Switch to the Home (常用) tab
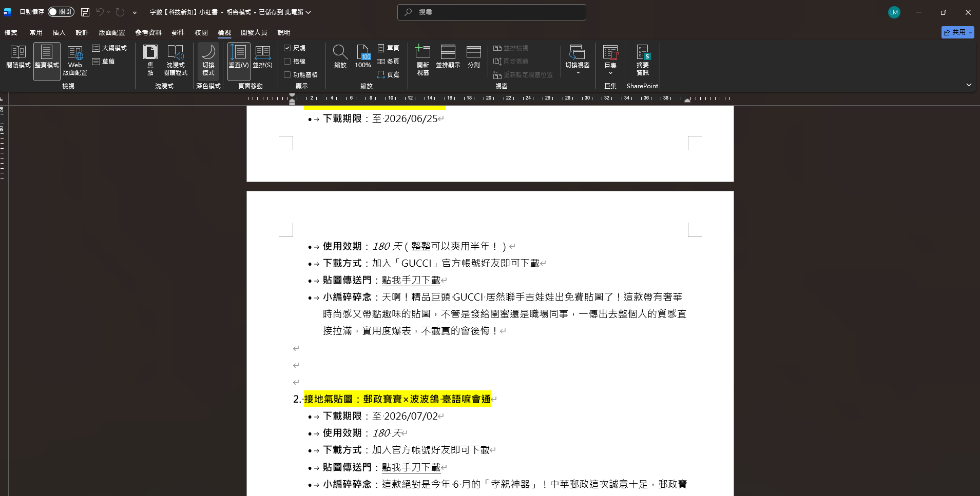This screenshot has width=980, height=496. (x=36, y=32)
